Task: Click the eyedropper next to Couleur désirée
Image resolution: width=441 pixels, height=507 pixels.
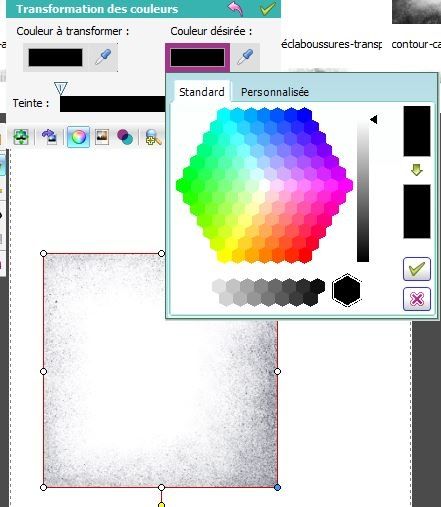Action: [x=245, y=57]
